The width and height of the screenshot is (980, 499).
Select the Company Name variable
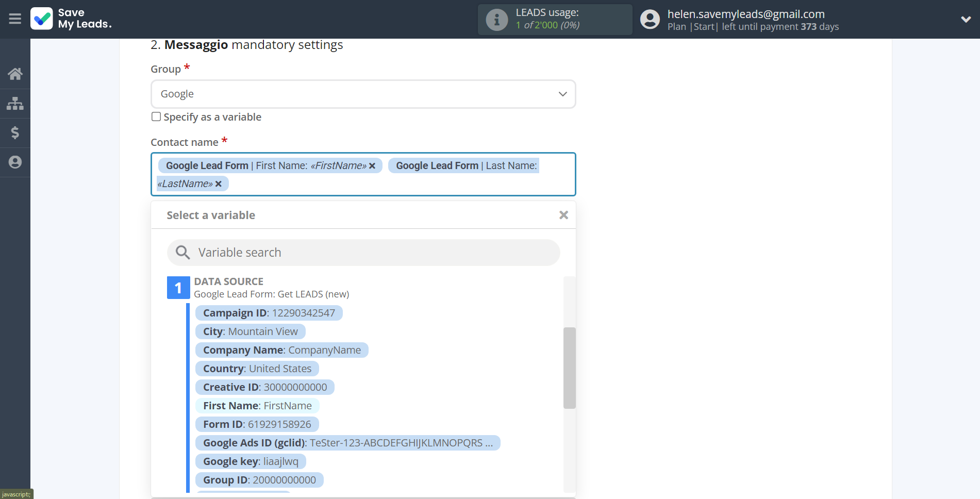282,350
